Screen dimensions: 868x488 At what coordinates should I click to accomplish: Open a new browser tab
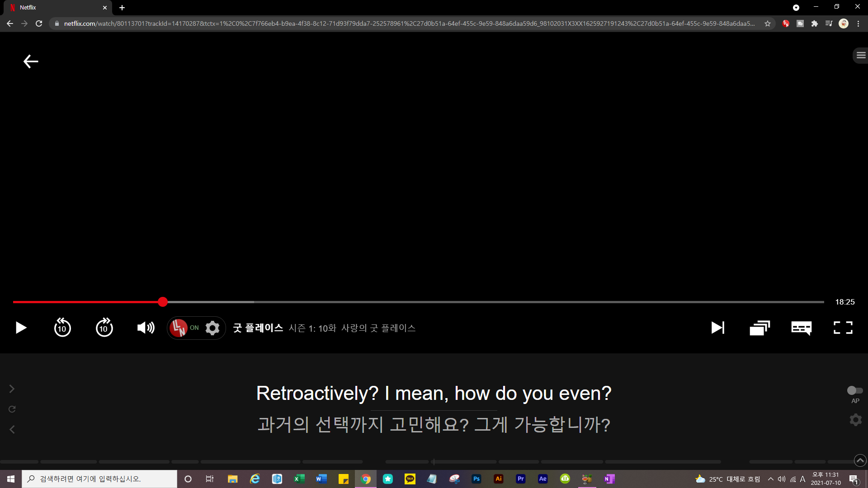(x=122, y=8)
